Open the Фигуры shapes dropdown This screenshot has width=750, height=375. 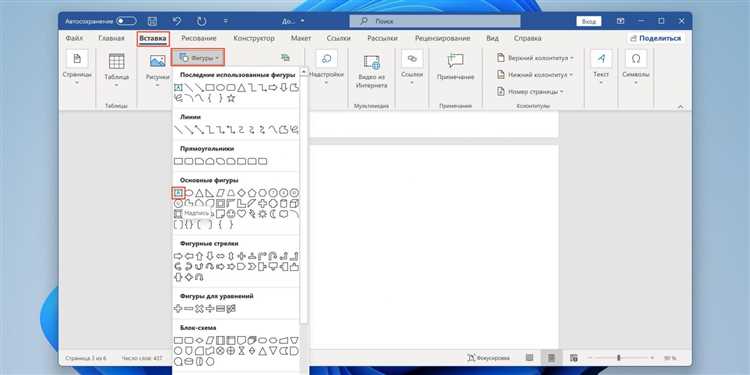click(x=198, y=58)
